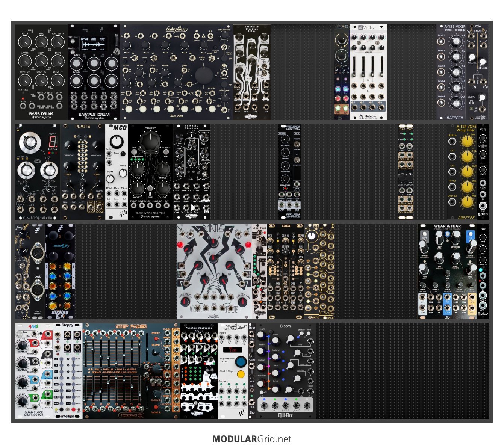Click the Wasp Filter Res. knob

[467, 187]
